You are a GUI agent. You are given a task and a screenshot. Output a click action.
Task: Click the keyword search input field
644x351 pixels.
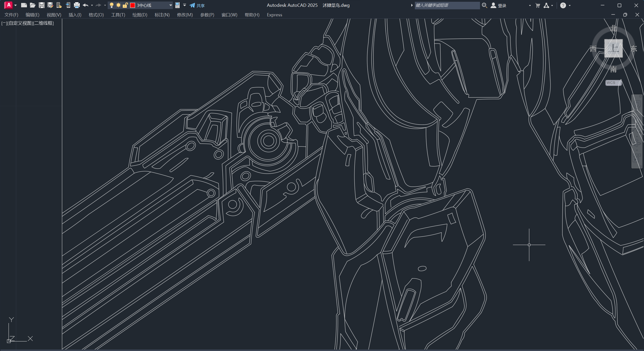click(x=447, y=5)
